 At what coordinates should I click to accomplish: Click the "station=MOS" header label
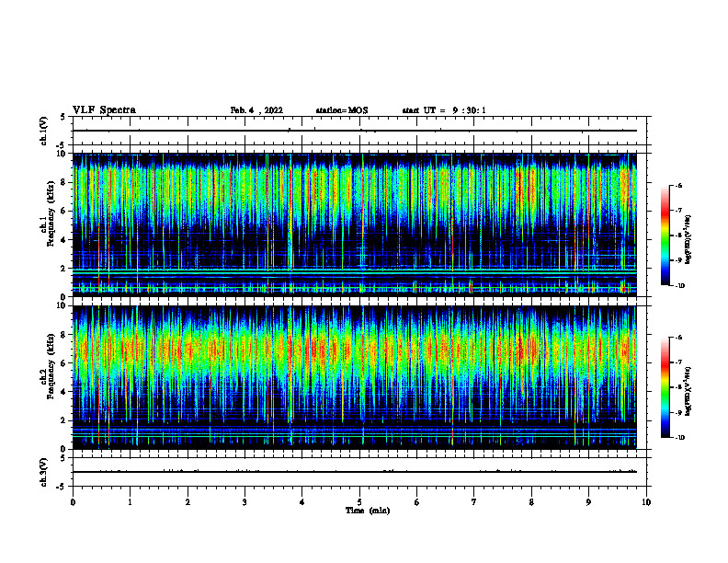click(x=342, y=110)
